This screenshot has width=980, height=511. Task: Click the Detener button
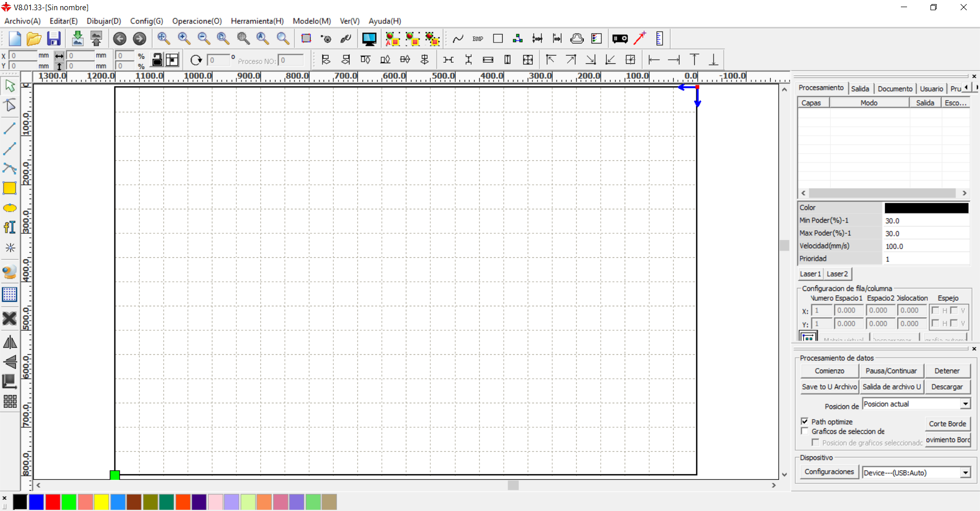(947, 371)
